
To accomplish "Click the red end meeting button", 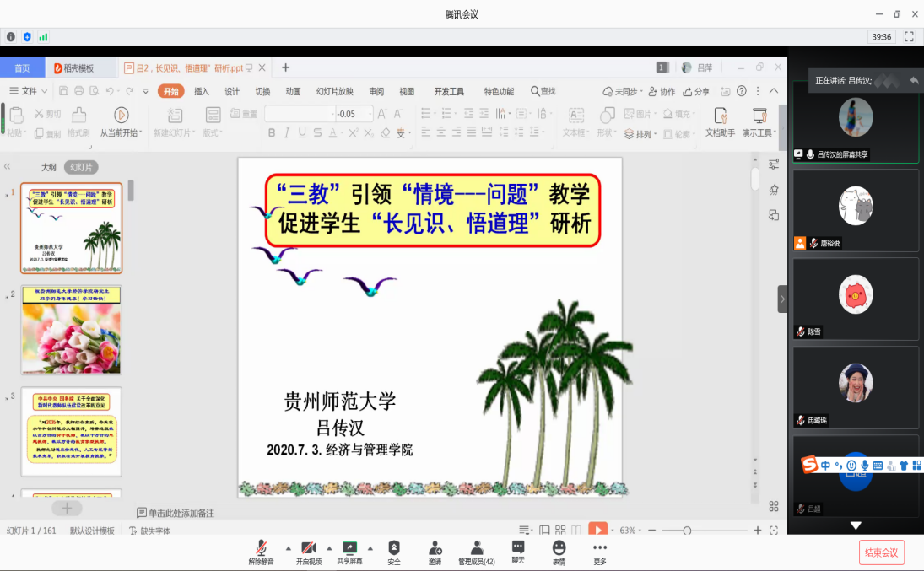I will [882, 552].
